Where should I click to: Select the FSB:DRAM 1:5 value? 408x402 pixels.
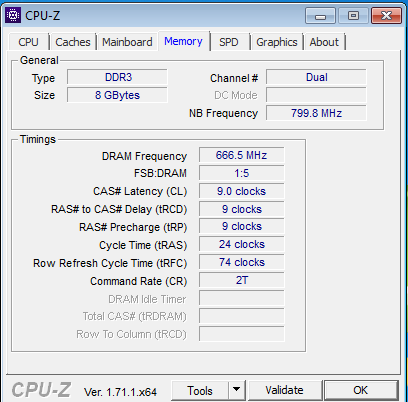[242, 173]
